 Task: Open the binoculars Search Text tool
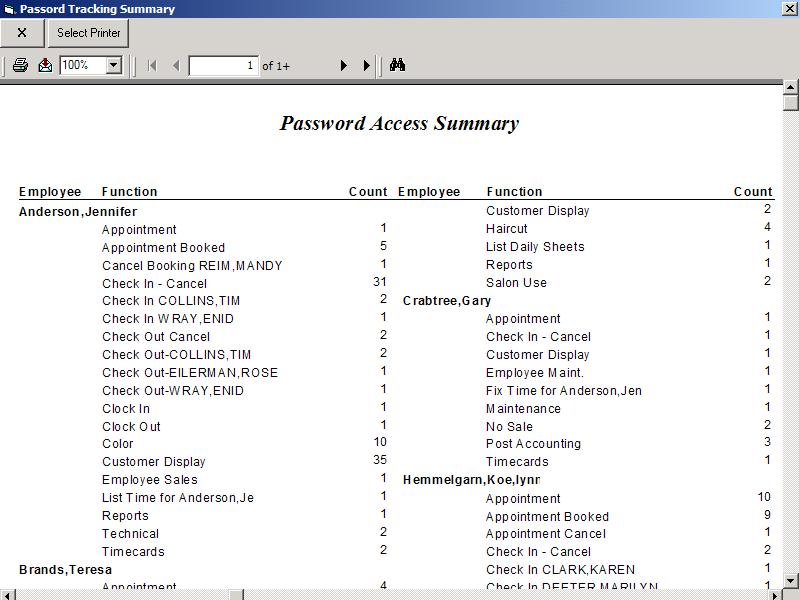(x=397, y=65)
